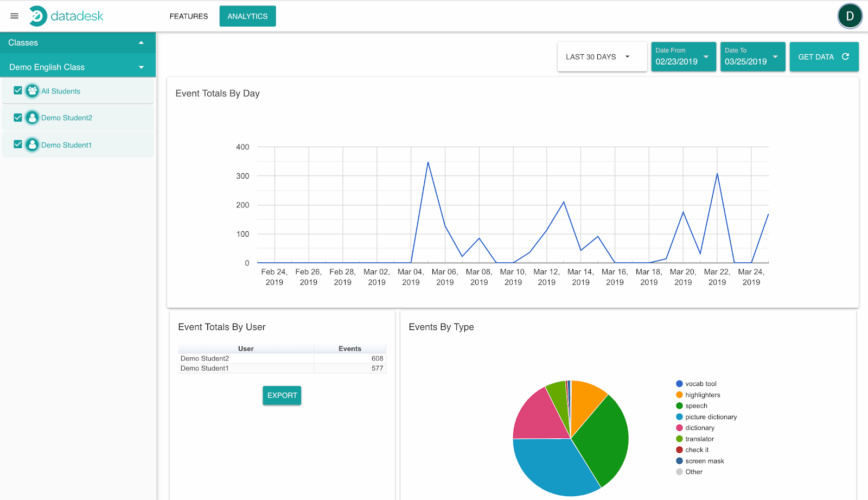Click the Get Data button
The height and width of the screenshot is (500, 868).
coord(824,56)
